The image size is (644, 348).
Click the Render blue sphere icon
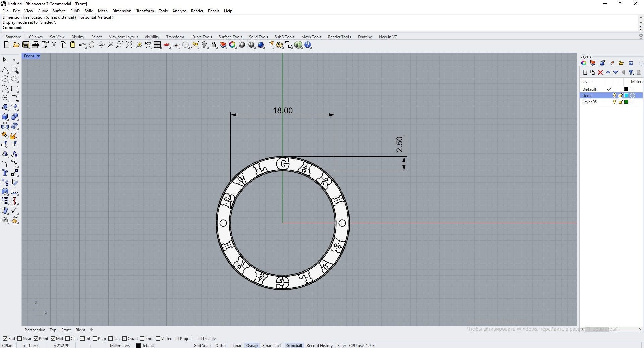(x=261, y=45)
